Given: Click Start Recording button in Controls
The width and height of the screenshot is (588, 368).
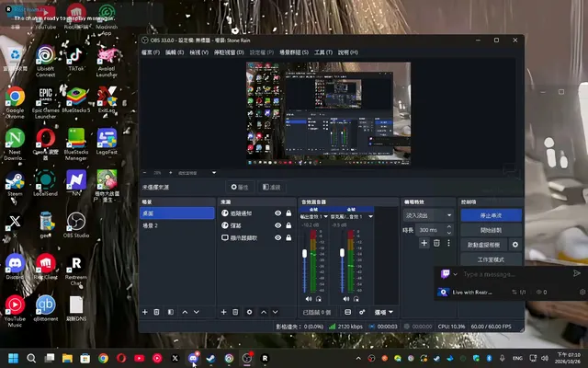Looking at the screenshot, I should pyautogui.click(x=491, y=230).
